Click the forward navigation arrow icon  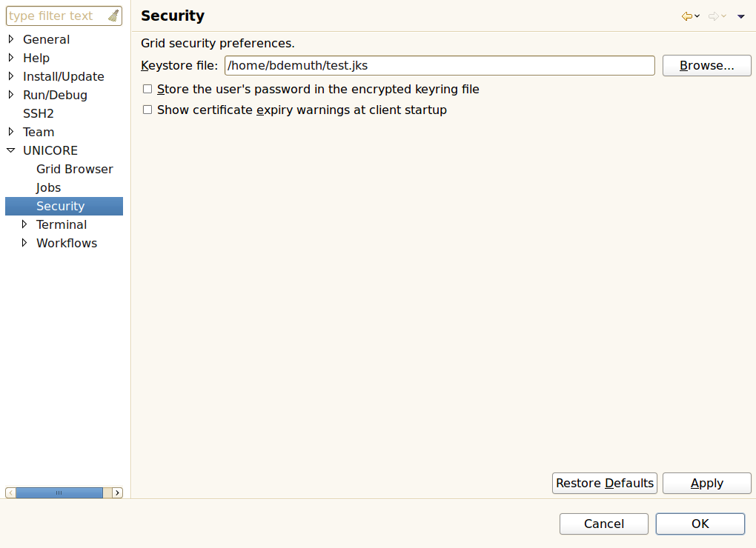[x=714, y=16]
